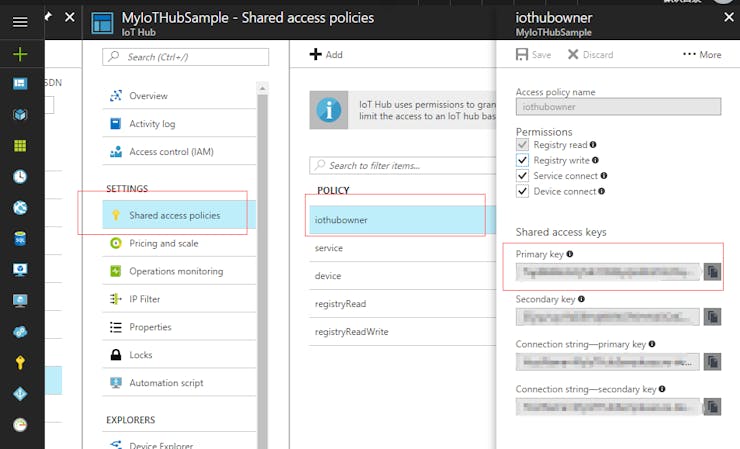
Task: Click the menu scrollbar up arrow
Action: coord(262,88)
